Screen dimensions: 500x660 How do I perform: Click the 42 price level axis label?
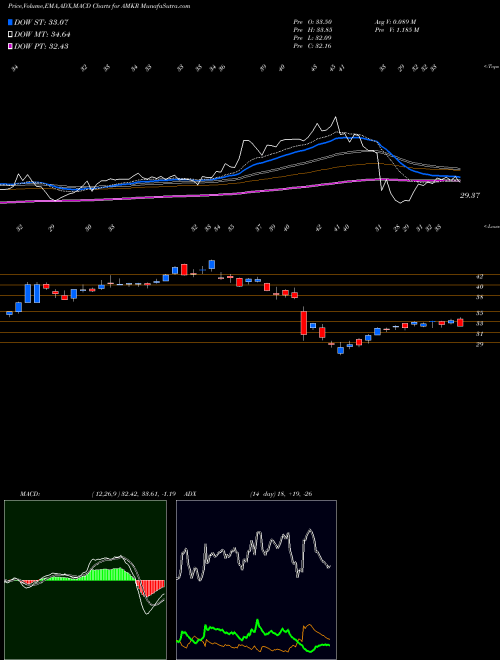point(479,277)
